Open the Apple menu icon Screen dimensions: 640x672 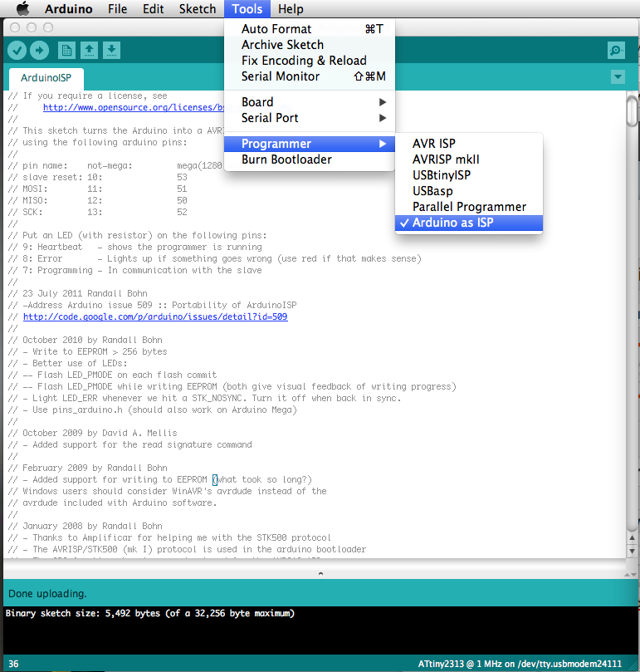22,8
